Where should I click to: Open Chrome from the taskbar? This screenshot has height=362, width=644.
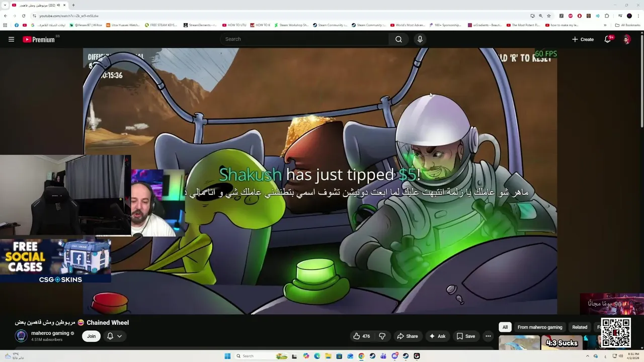tap(361, 356)
